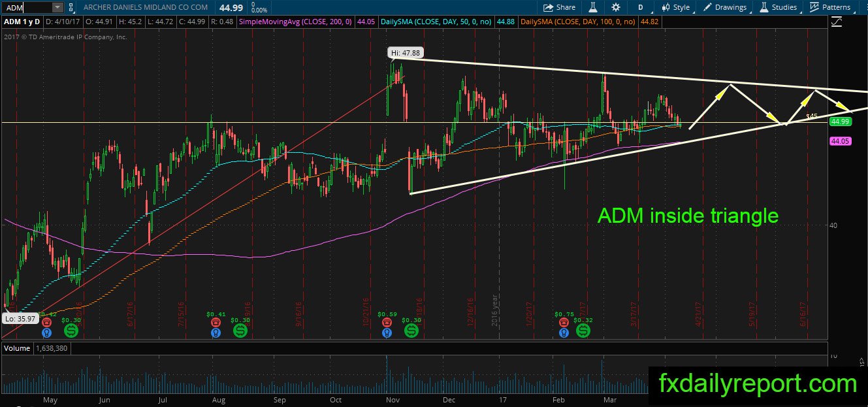
Task: Click the Aug label on time axis
Action: pos(219,399)
